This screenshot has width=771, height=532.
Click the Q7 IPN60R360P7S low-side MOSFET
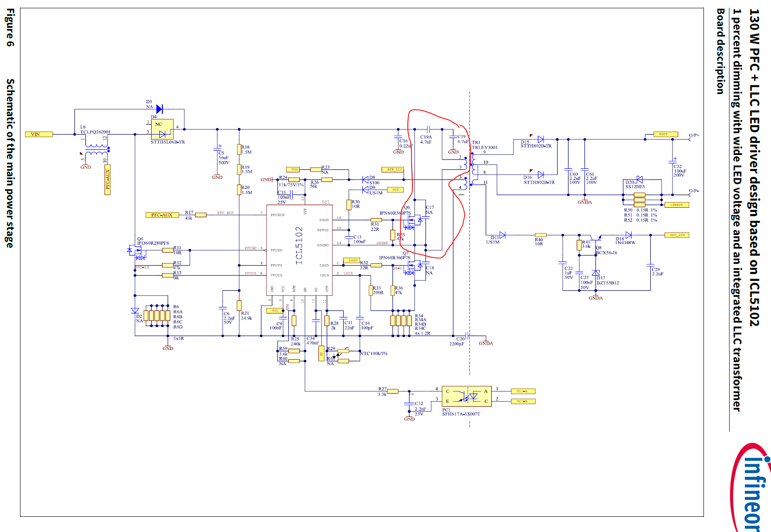pos(413,267)
